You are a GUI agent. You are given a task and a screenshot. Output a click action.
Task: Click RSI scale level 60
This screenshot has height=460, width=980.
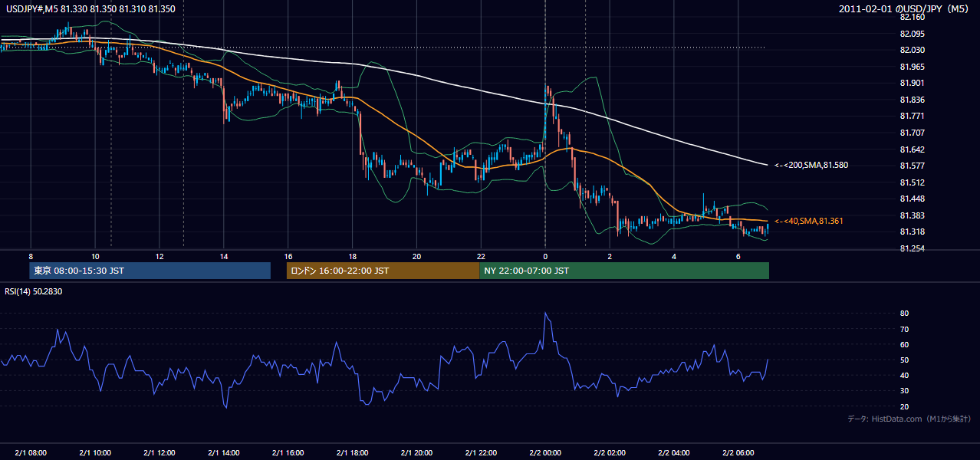tap(904, 344)
